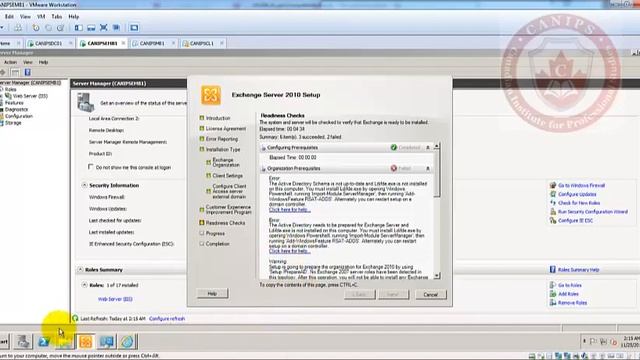The image size is (640, 360).
Task: Click the Web Server (IIS) roles link
Action: tap(115, 299)
